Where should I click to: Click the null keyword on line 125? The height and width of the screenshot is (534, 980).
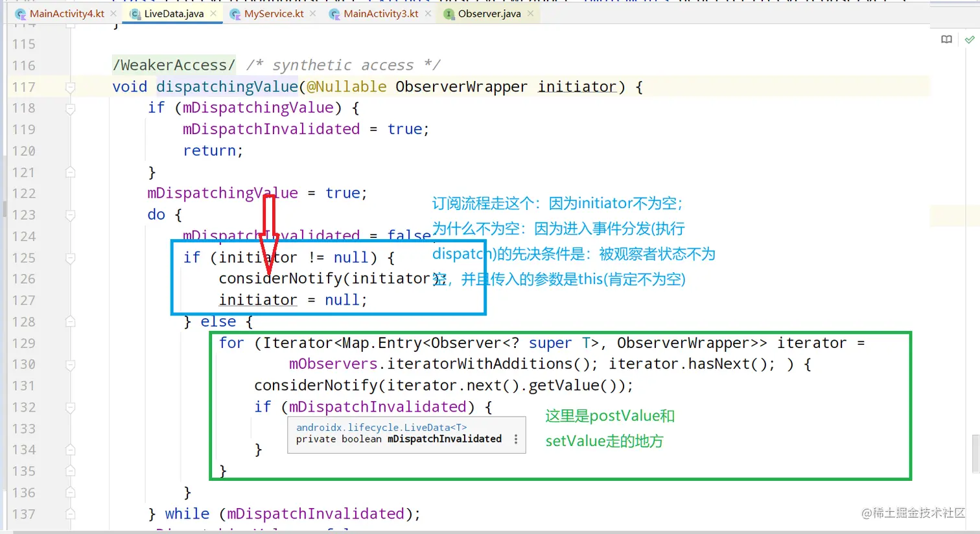click(x=351, y=258)
